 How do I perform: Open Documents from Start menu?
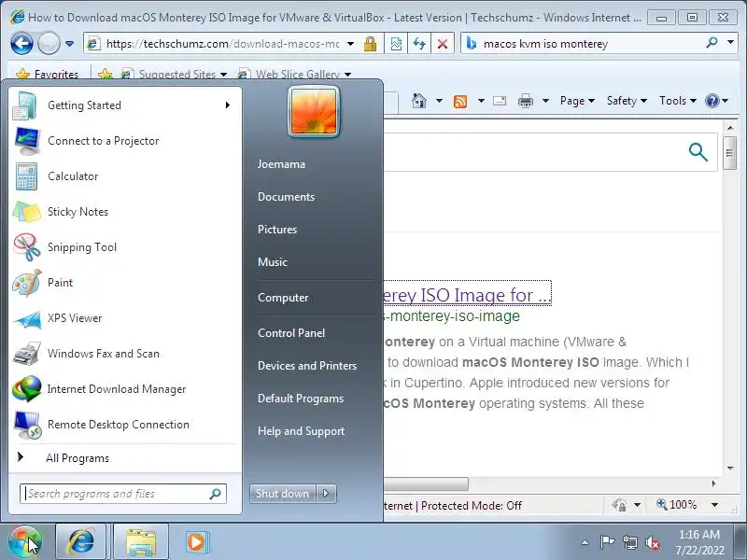click(x=286, y=197)
